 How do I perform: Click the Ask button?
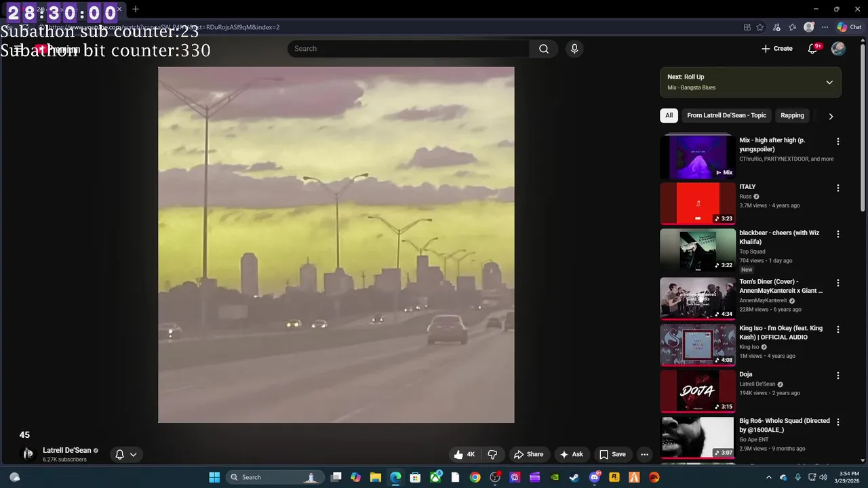click(x=571, y=454)
